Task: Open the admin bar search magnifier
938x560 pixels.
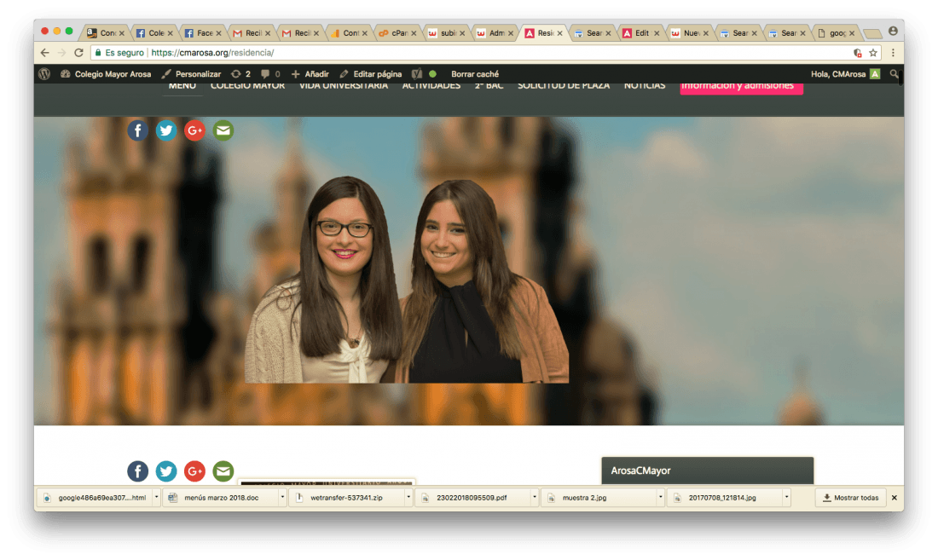Action: (894, 74)
